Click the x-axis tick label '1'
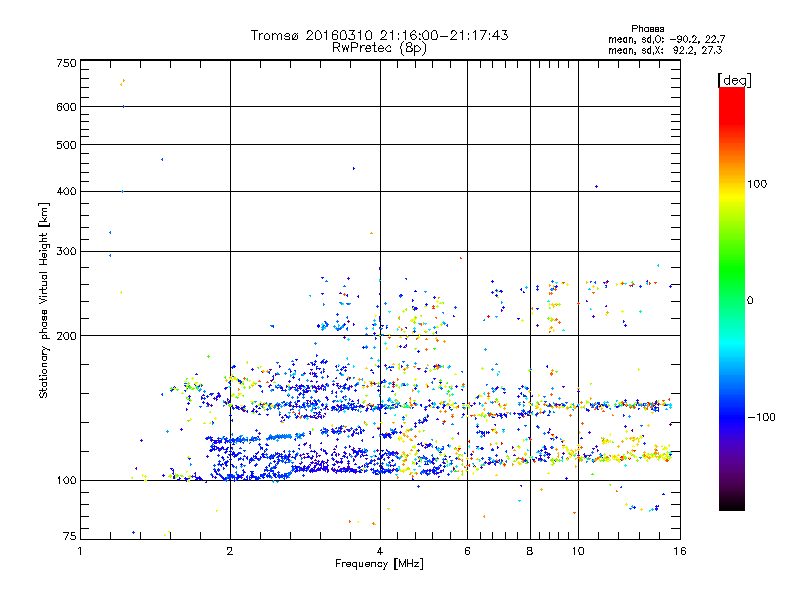 pos(80,551)
